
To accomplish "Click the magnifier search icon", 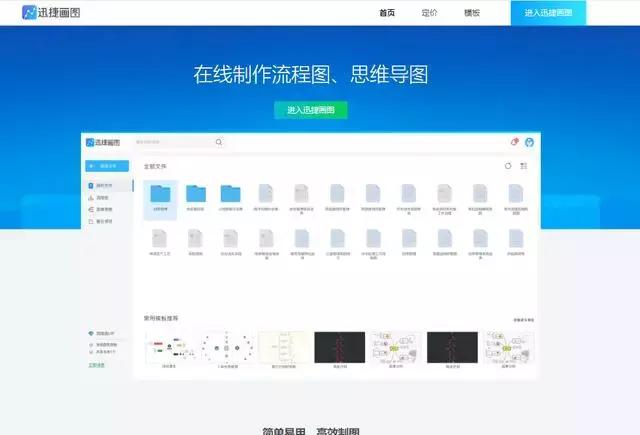I will pos(219,142).
